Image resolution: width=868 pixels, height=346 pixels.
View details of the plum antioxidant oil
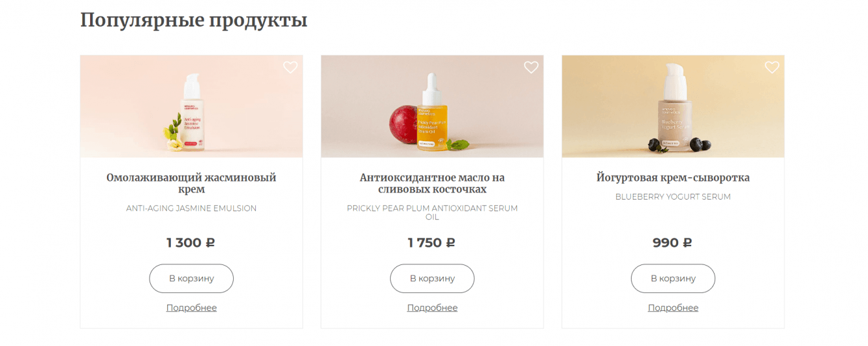pyautogui.click(x=432, y=308)
